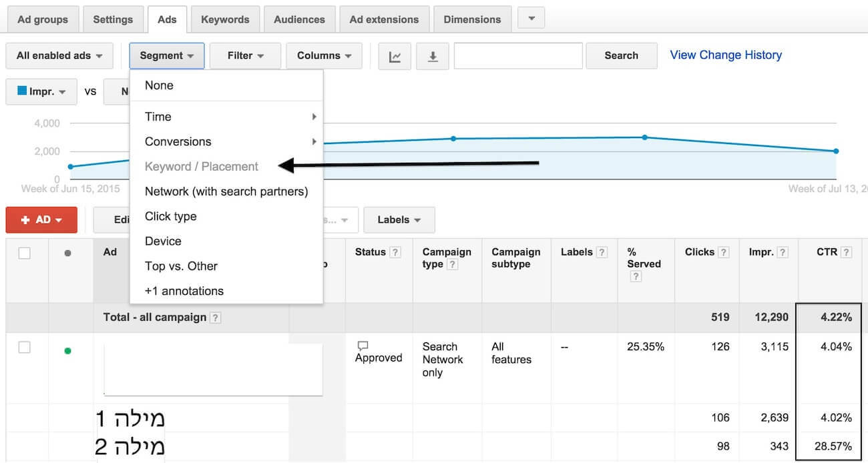Switch to the Dimensions tab
This screenshot has height=463, width=868.
click(472, 19)
